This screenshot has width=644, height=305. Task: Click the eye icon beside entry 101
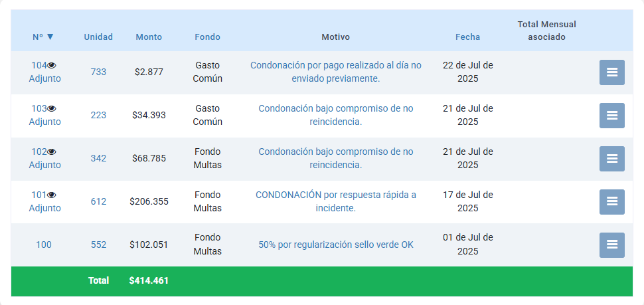(x=52, y=195)
